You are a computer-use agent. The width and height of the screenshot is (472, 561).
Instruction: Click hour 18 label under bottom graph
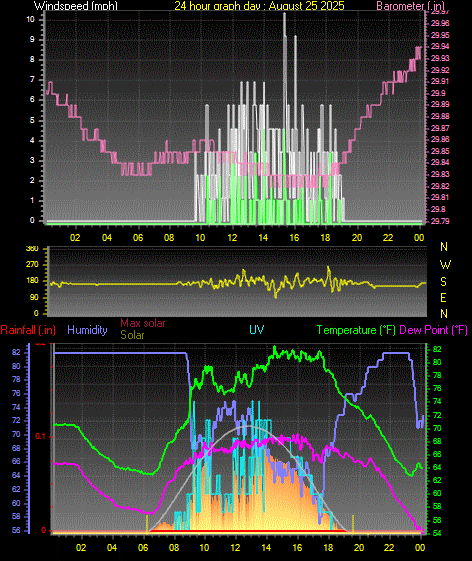click(328, 547)
